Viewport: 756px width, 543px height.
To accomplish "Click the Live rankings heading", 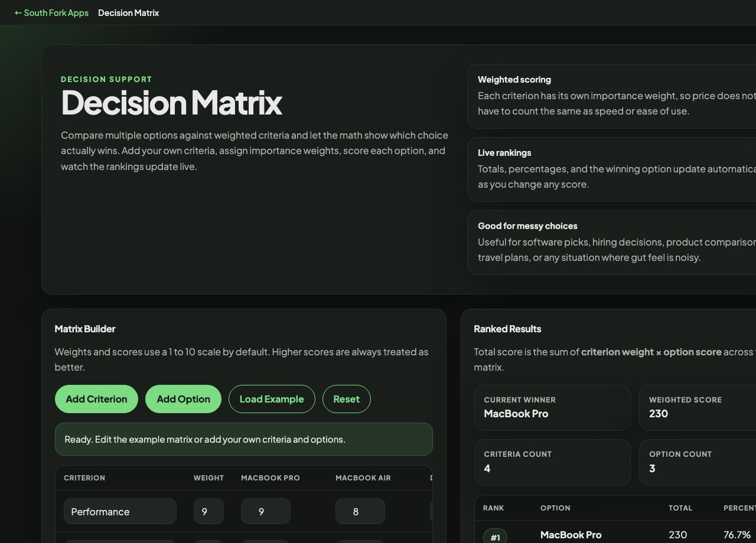I will coord(504,153).
